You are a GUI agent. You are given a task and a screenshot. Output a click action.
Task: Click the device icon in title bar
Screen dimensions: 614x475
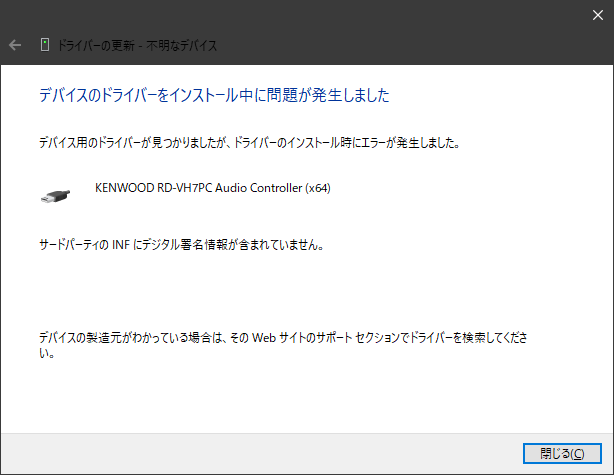tap(45, 45)
